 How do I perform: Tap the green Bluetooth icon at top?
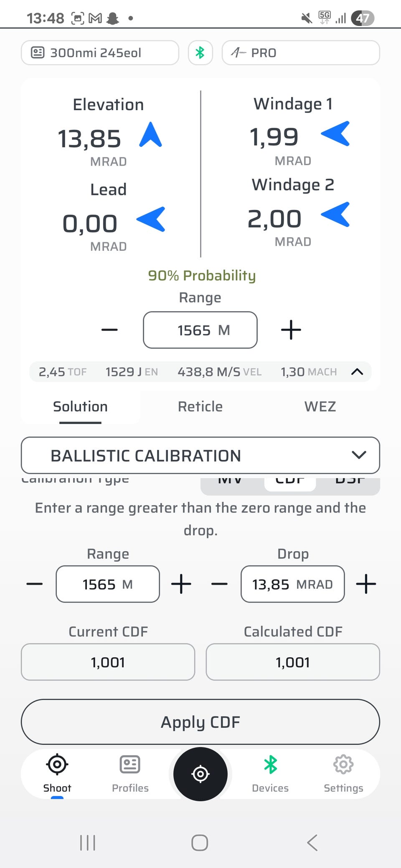pos(200,53)
